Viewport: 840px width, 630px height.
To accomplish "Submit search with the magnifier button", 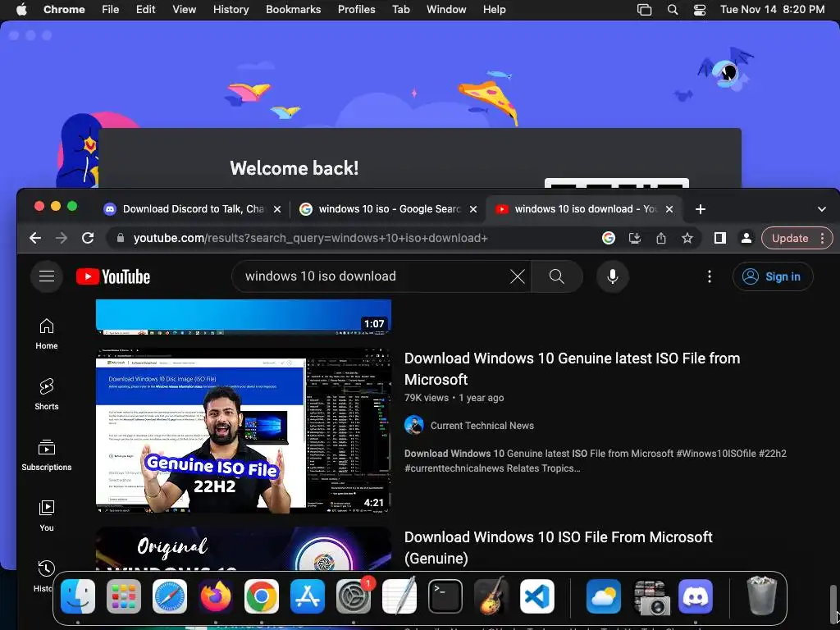I will coord(557,276).
